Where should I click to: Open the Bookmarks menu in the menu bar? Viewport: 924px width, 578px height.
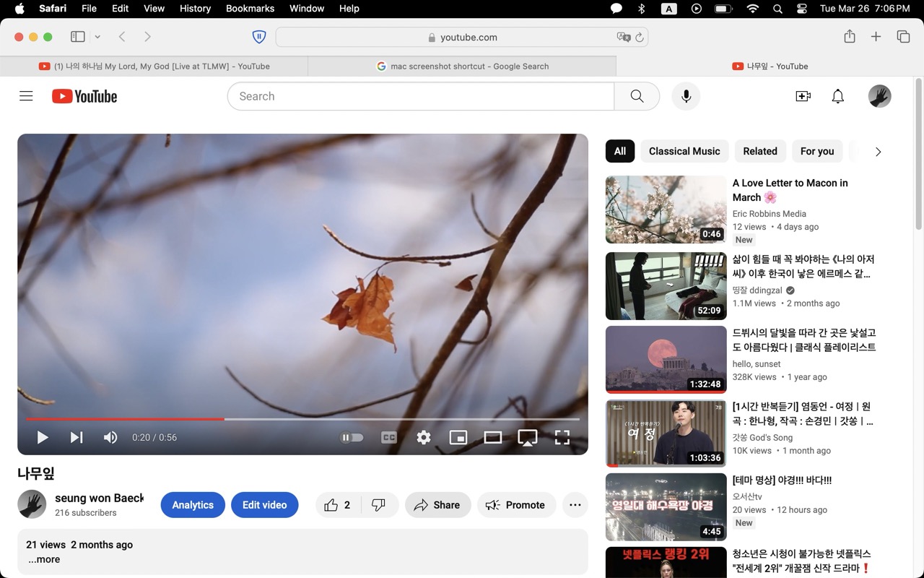point(250,9)
